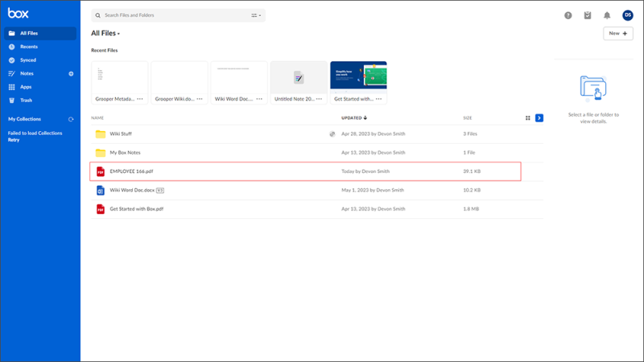Open the Wiki Stuff folder
The height and width of the screenshot is (362, 644).
click(x=121, y=134)
